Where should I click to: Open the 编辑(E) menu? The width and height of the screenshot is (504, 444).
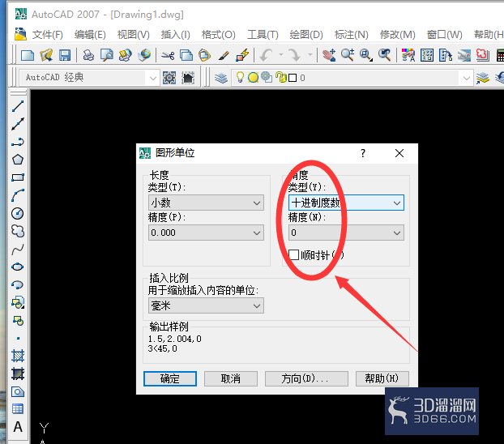tap(90, 34)
